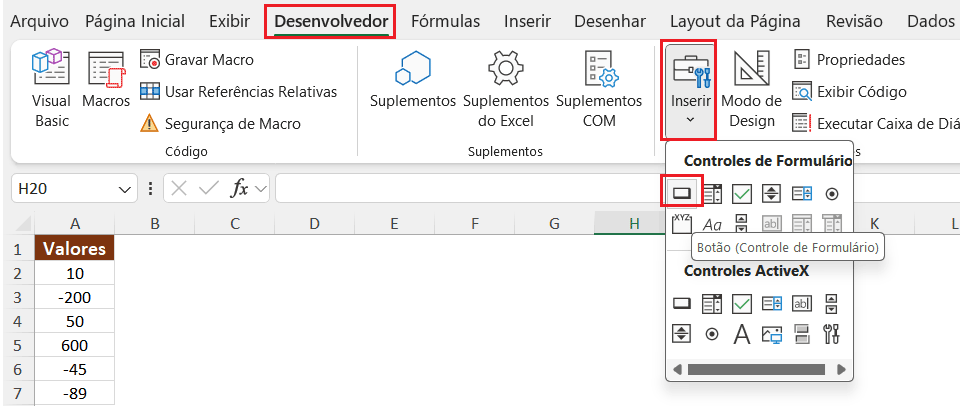The image size is (960, 406).
Task: Open the Name Box dropdown arrow
Action: [x=125, y=188]
